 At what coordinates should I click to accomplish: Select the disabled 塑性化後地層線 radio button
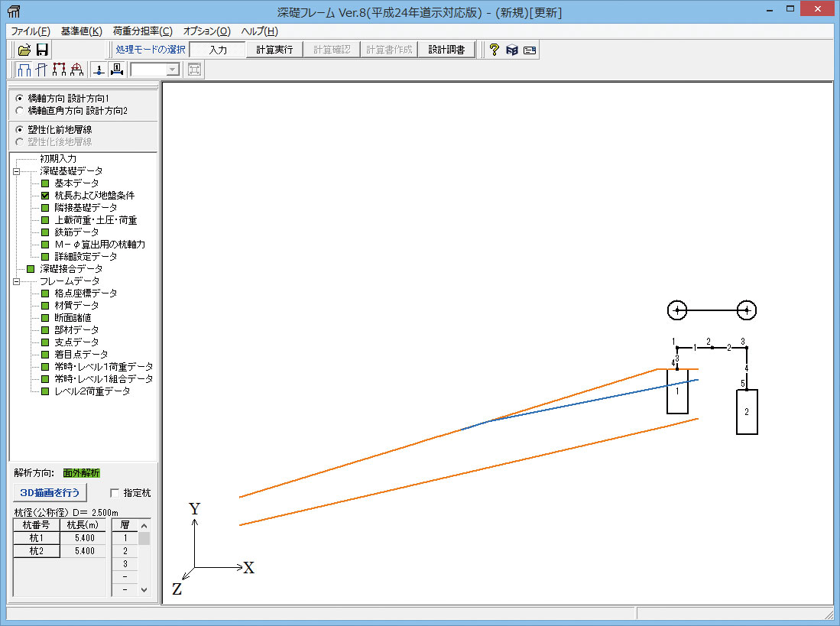(20, 142)
